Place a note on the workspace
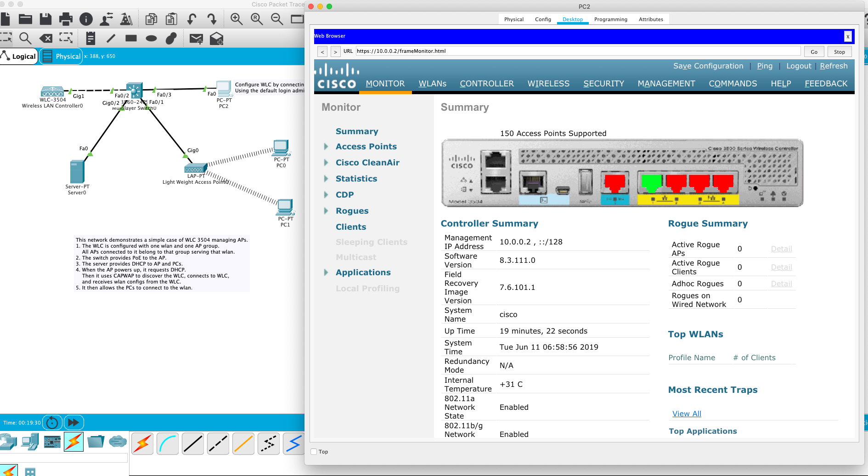Screen dimensions: 868x476 (90, 39)
